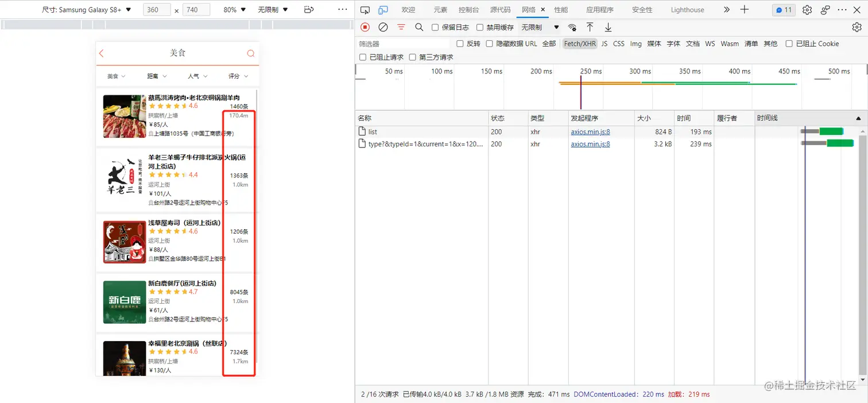The width and height of the screenshot is (868, 403).
Task: Select the list request row
Action: tap(608, 132)
